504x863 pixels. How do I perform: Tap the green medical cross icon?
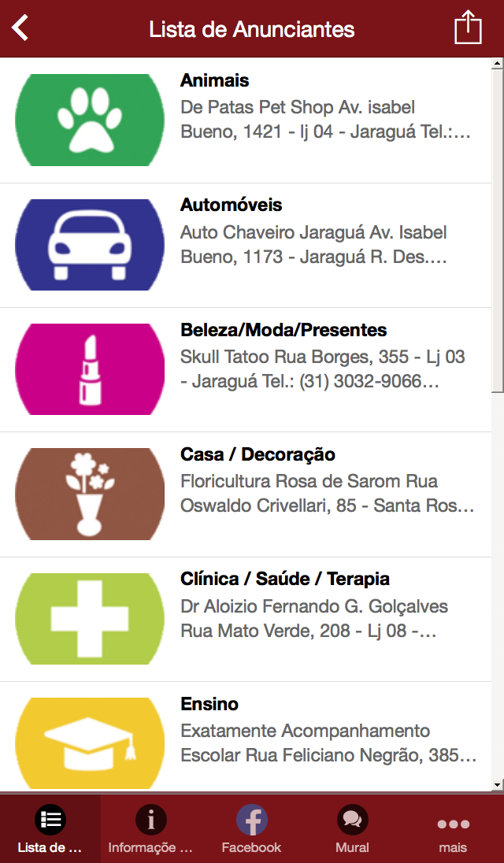pyautogui.click(x=90, y=619)
